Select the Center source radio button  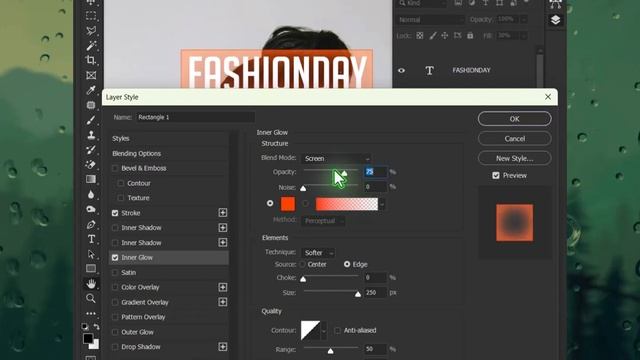(302, 264)
